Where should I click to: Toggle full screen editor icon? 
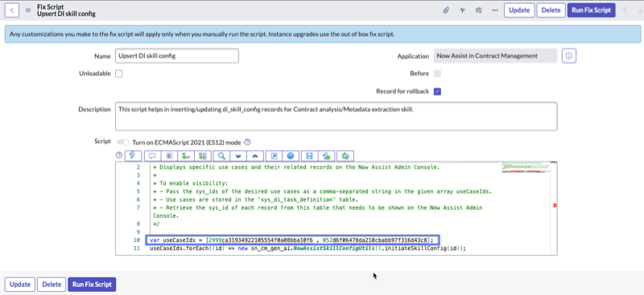tap(274, 155)
